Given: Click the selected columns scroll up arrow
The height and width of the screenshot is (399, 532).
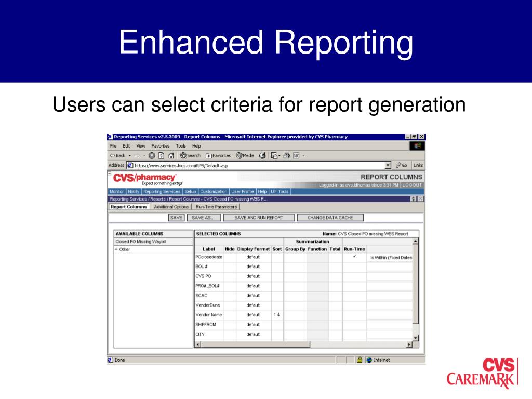Looking at the screenshot, I should point(415,241).
